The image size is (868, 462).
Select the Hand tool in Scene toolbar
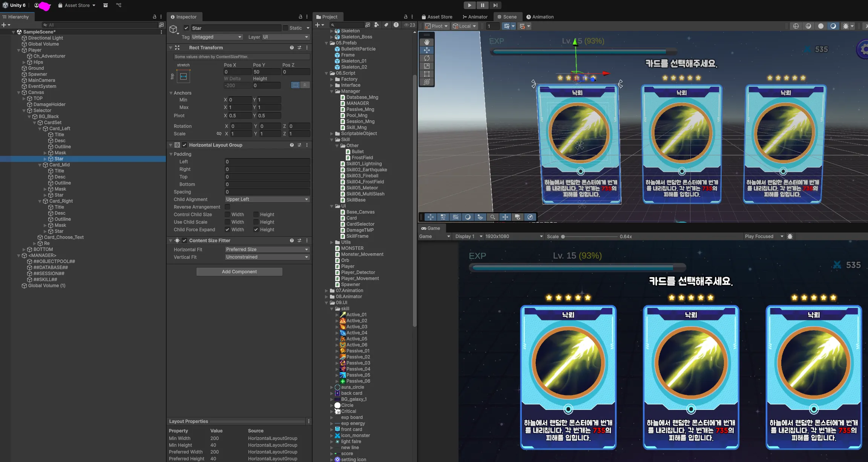[427, 42]
